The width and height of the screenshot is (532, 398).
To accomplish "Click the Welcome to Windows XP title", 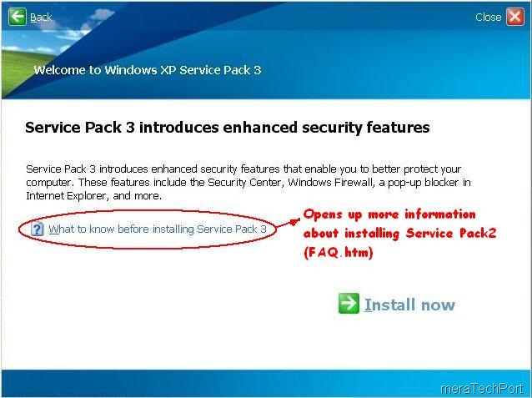I will click(148, 70).
